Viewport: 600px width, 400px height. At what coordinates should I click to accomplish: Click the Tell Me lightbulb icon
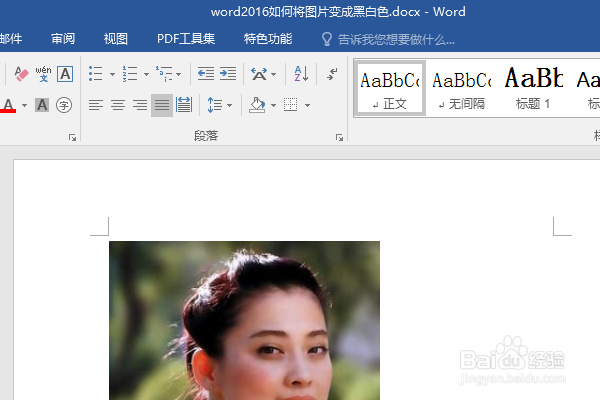coord(327,39)
